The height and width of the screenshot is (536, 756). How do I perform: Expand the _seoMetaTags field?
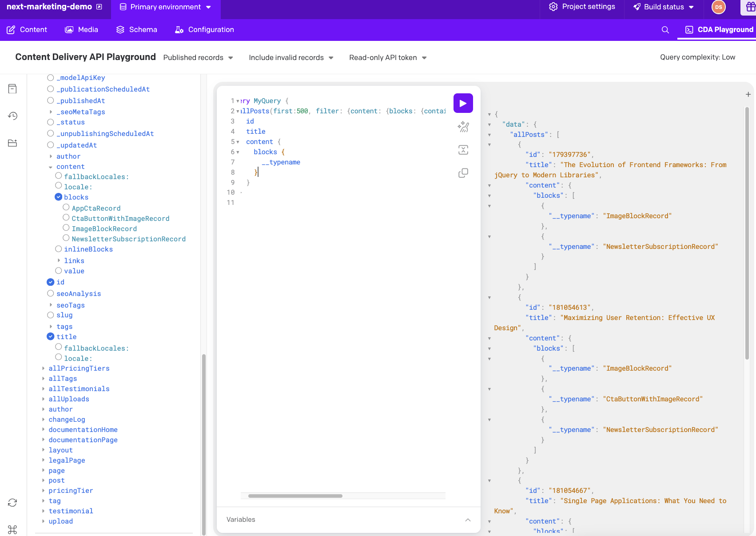pyautogui.click(x=51, y=112)
